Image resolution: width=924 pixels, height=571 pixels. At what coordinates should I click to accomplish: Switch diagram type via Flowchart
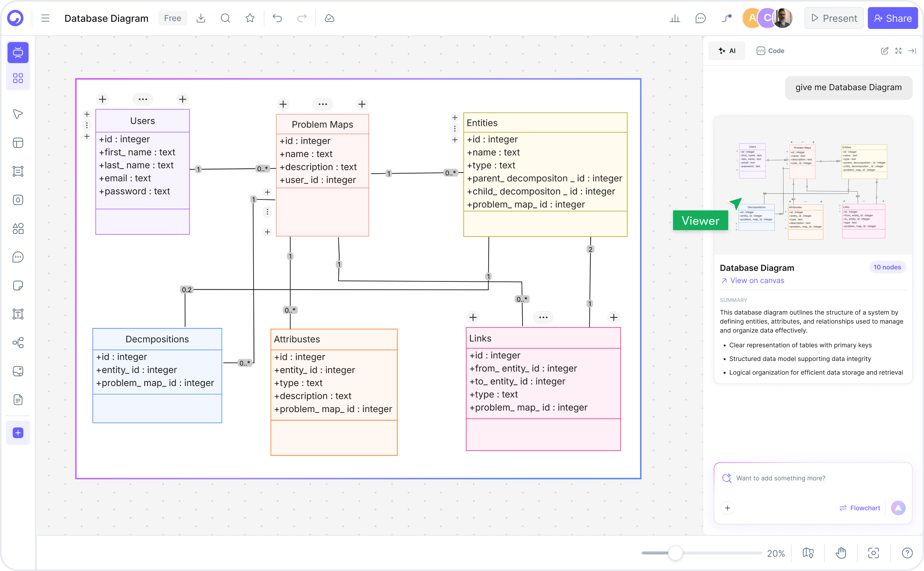[860, 508]
